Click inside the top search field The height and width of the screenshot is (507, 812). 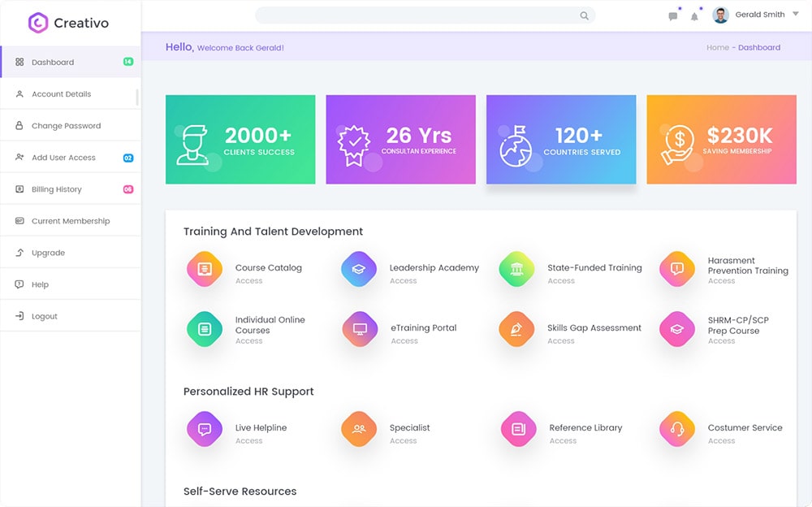point(414,15)
